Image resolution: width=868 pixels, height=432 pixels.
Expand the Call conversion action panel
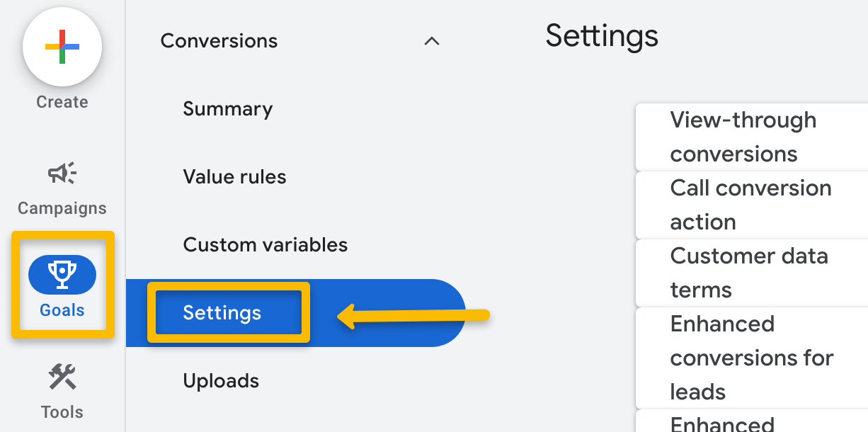coord(750,205)
